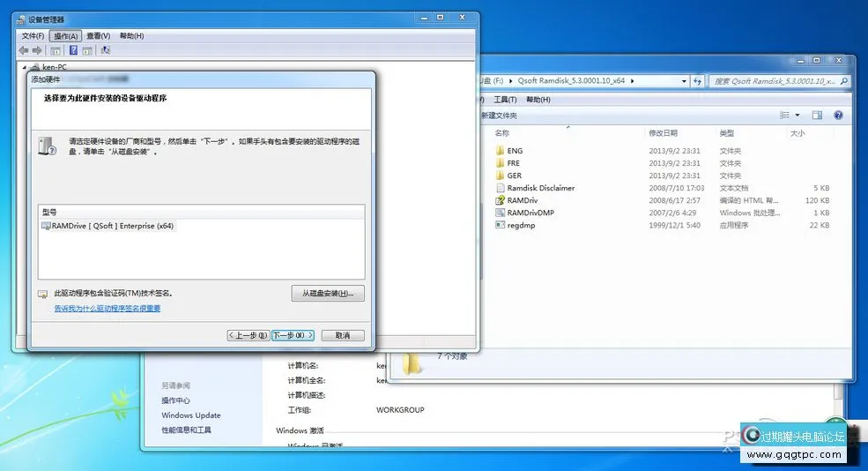Open the view options dropdown arrow
868x471 pixels.
[798, 116]
